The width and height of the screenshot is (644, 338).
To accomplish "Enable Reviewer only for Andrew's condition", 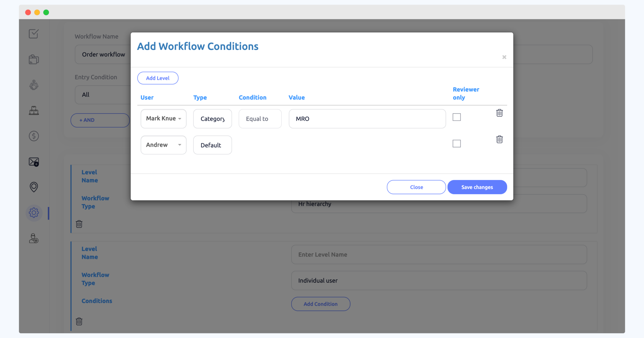I will [x=457, y=143].
